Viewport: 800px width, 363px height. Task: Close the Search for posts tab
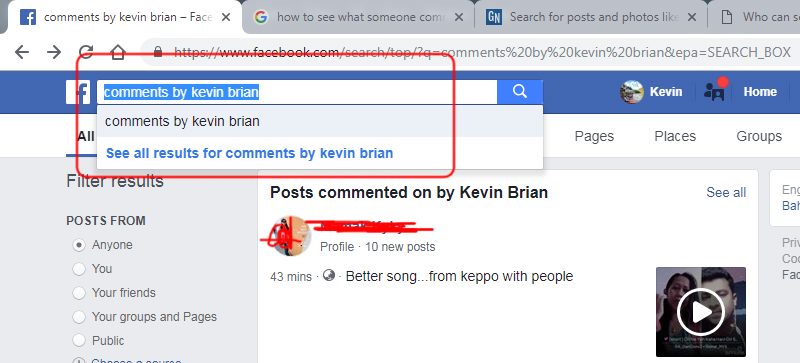(x=692, y=17)
